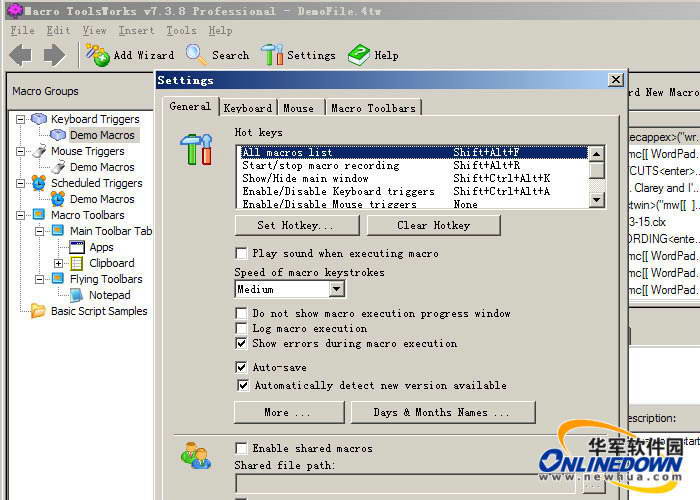This screenshot has width=700, height=500.
Task: Click the Demo Macros icon under Scheduled Triggers
Action: [x=58, y=199]
